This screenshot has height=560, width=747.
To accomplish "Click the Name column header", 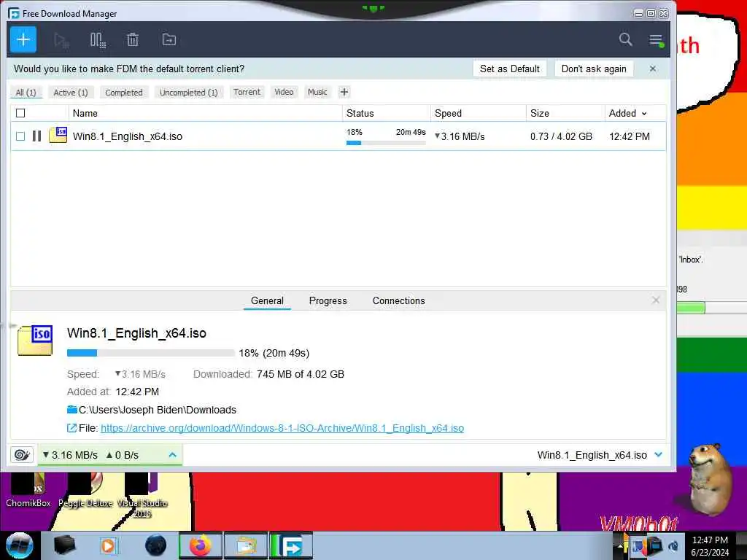I will coord(205,113).
